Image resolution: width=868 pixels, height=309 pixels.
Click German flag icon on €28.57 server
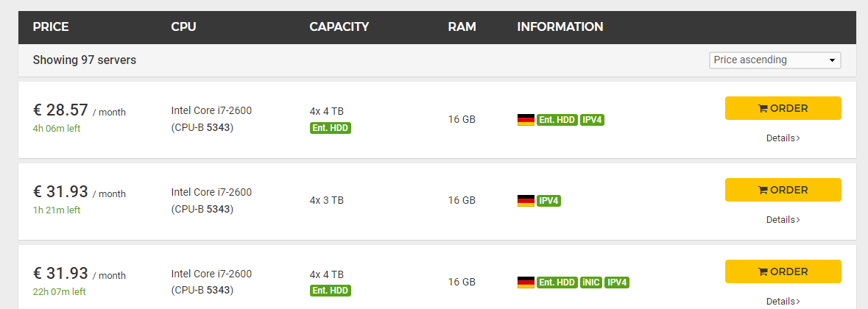(526, 120)
